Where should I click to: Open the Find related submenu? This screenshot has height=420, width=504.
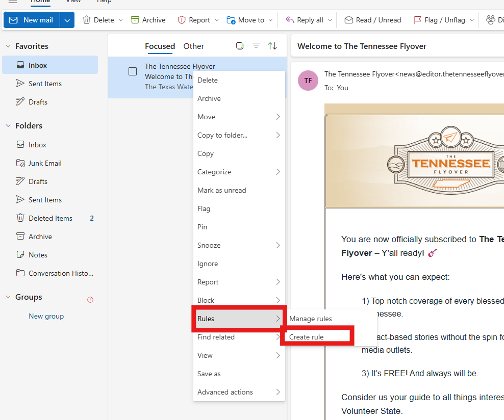239,337
